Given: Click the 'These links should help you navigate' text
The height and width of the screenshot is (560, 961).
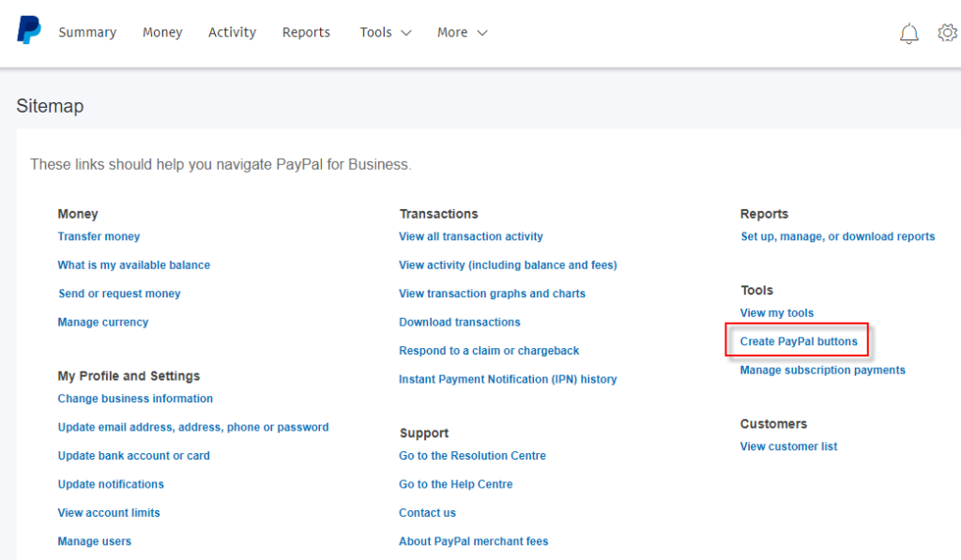Looking at the screenshot, I should 221,165.
